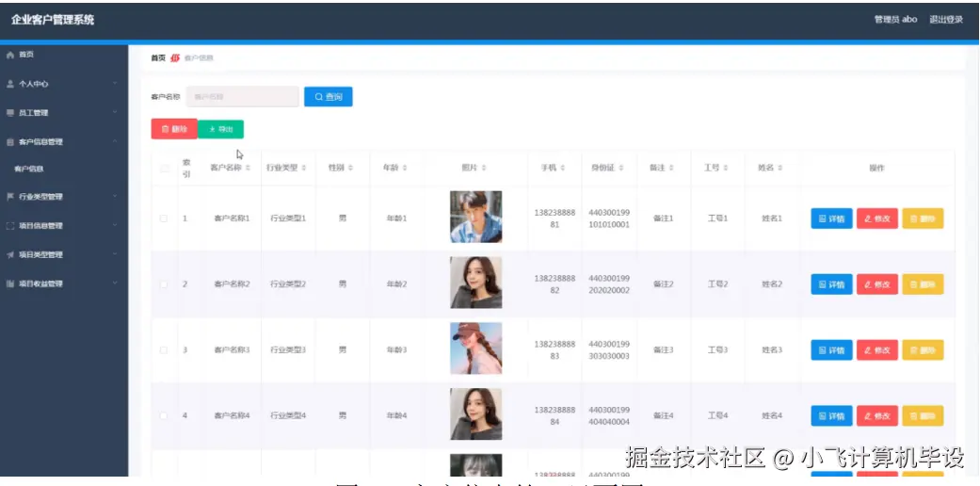
Task: Open 详情 for row 客户名称3
Action: [x=831, y=349]
